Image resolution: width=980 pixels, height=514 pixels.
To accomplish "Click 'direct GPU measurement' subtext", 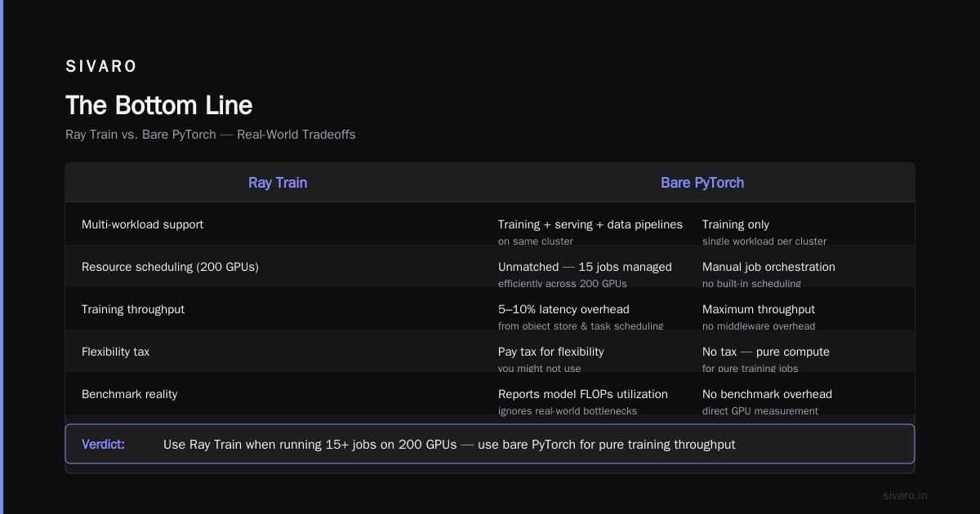I will (760, 411).
